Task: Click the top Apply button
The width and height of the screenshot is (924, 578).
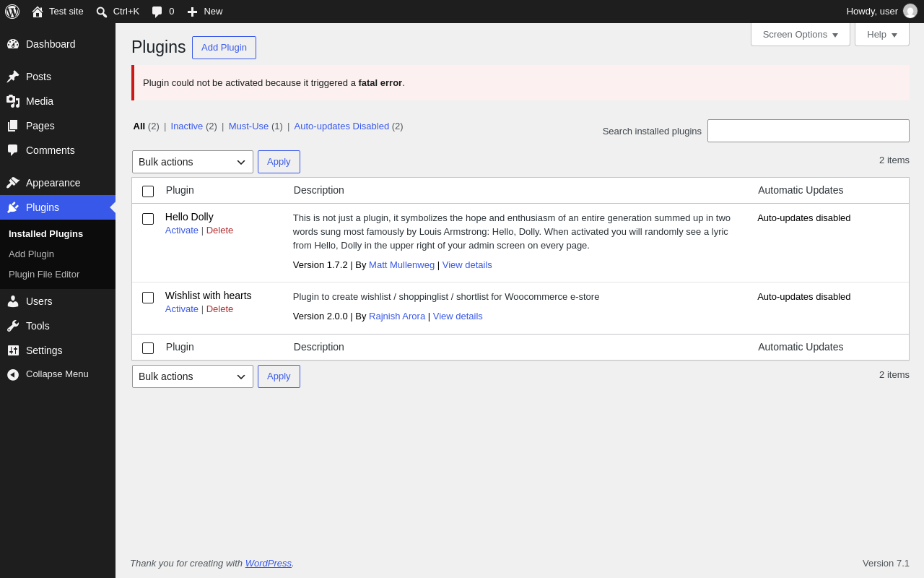Action: (279, 162)
